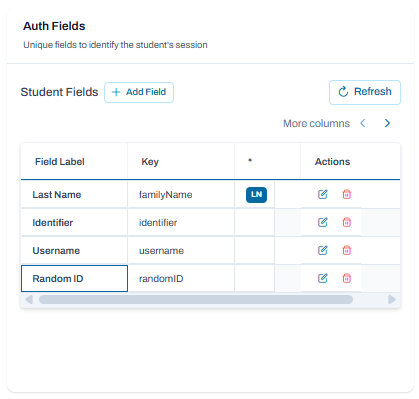Edit the Username field row

pyautogui.click(x=322, y=250)
